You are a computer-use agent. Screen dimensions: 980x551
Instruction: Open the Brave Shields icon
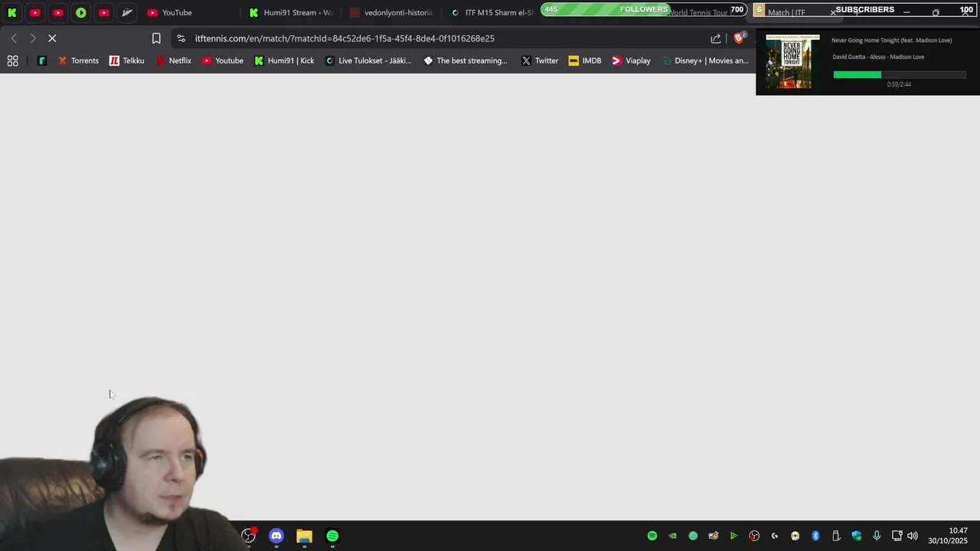[740, 37]
